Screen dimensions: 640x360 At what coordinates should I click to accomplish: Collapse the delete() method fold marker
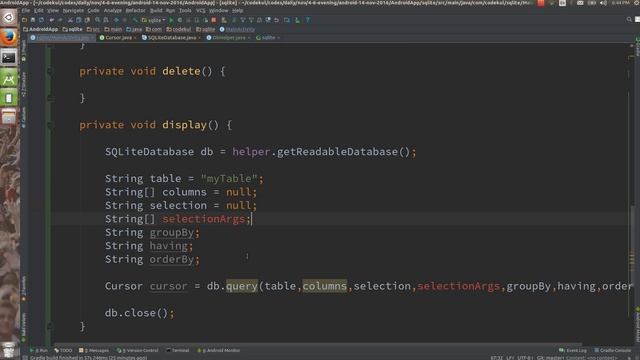coord(50,71)
